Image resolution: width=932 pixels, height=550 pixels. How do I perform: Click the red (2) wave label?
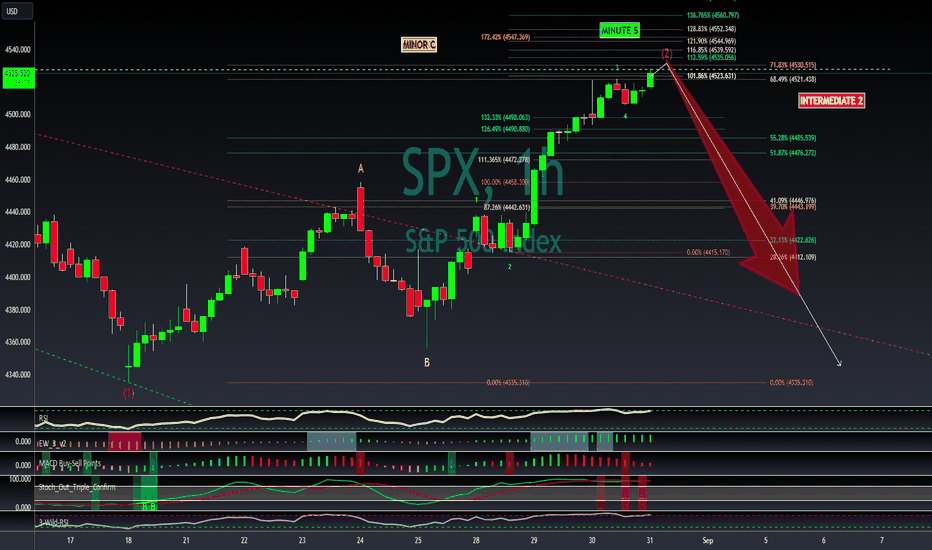pyautogui.click(x=667, y=54)
